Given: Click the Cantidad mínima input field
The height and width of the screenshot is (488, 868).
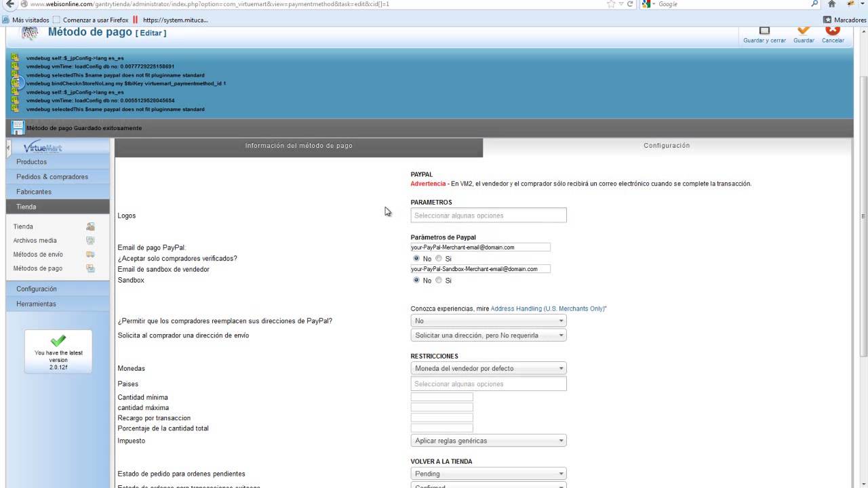Looking at the screenshot, I should [x=441, y=397].
